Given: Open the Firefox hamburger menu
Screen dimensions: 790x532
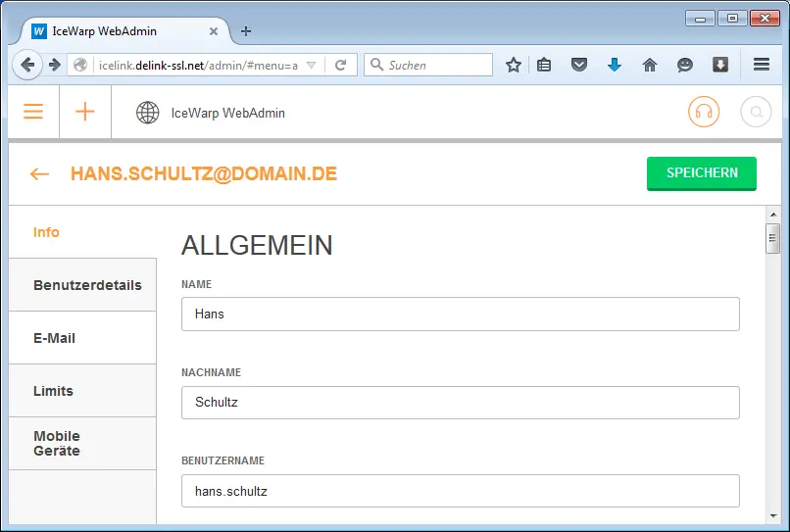Looking at the screenshot, I should pyautogui.click(x=762, y=64).
